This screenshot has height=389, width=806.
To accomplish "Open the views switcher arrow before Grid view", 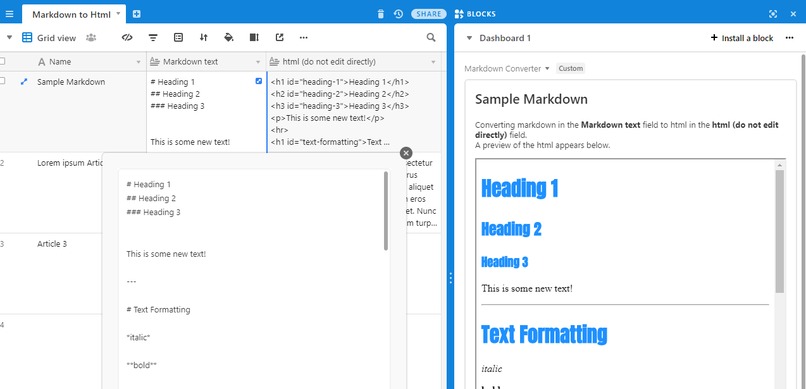I will 9,38.
